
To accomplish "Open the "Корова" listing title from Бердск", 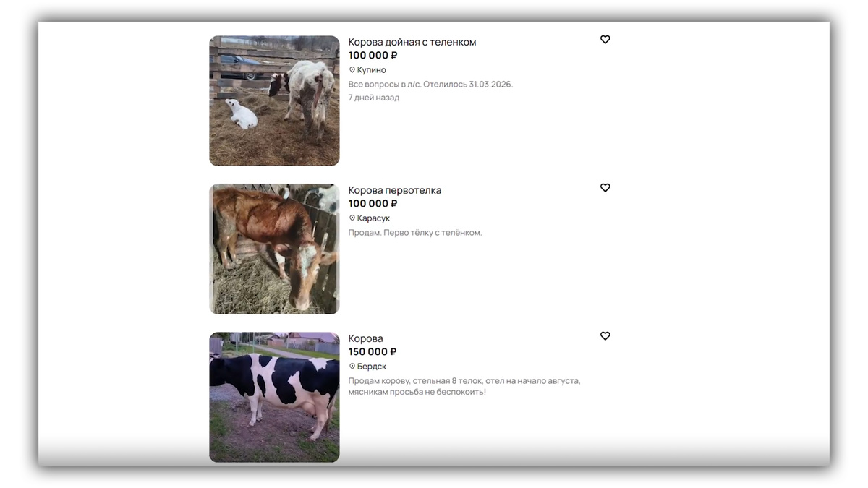I will coord(366,338).
